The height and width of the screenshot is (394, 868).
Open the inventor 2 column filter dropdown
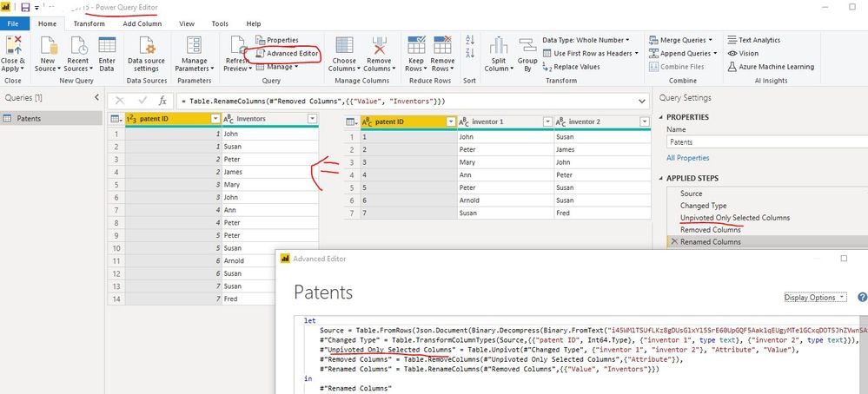[645, 121]
